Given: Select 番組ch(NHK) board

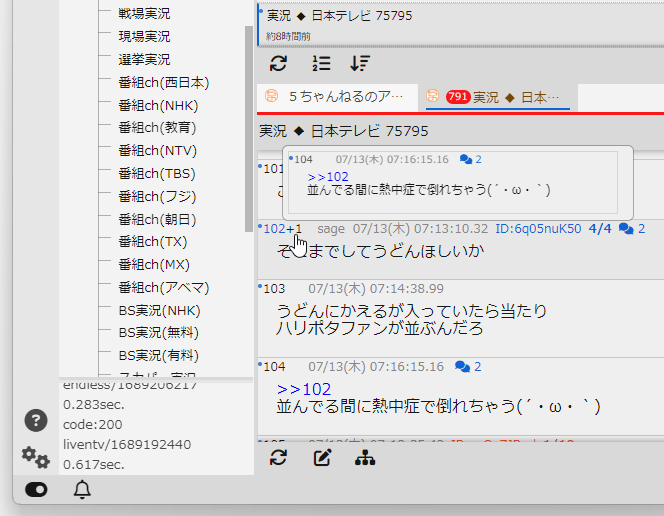Looking at the screenshot, I should coord(158,105).
